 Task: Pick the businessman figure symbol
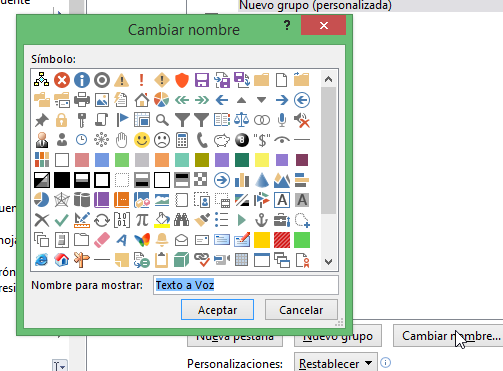point(42,140)
